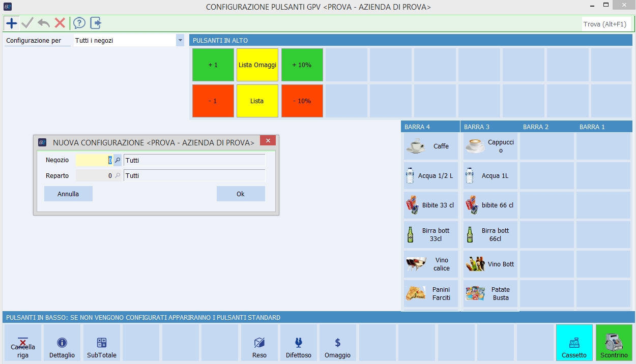The image size is (636, 364).
Task: Select the Acqua 1/2 L product button
Action: [x=431, y=176]
